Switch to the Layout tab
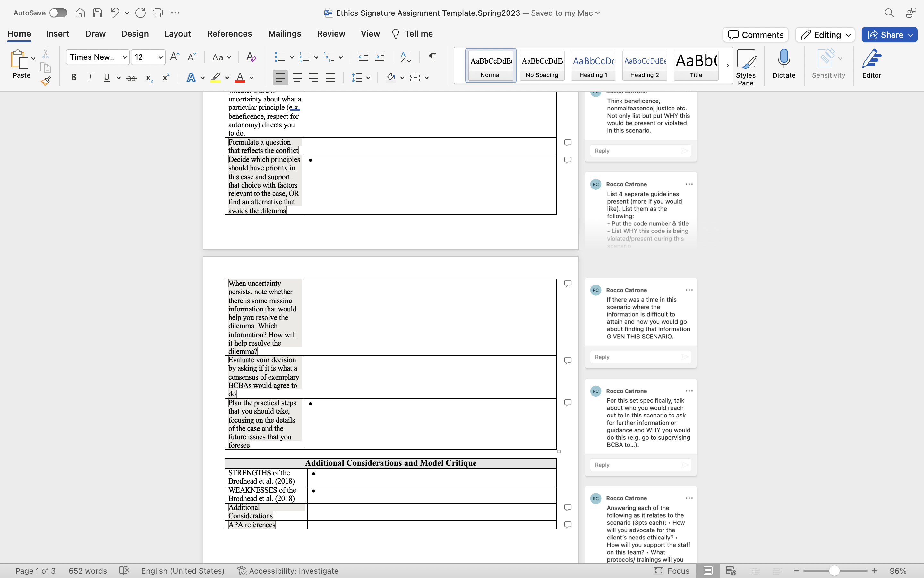The image size is (924, 578). [x=177, y=34]
